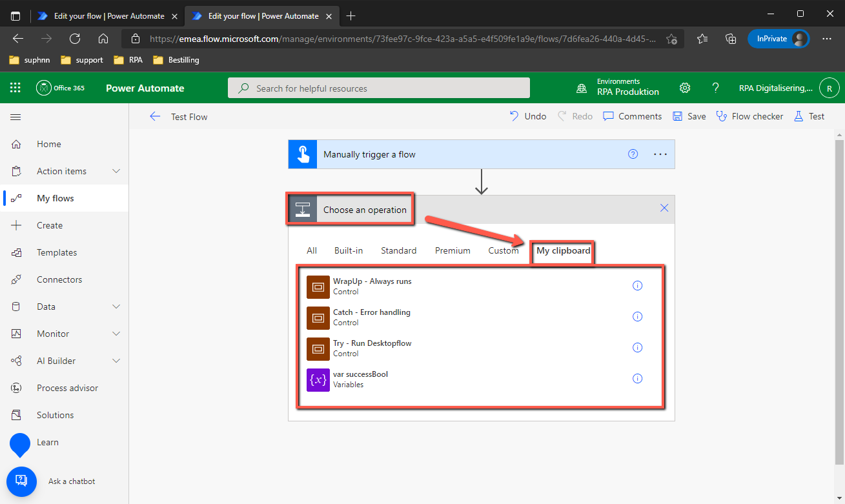This screenshot has height=504, width=845.
Task: Click Undo in the flow toolbar
Action: (528, 116)
